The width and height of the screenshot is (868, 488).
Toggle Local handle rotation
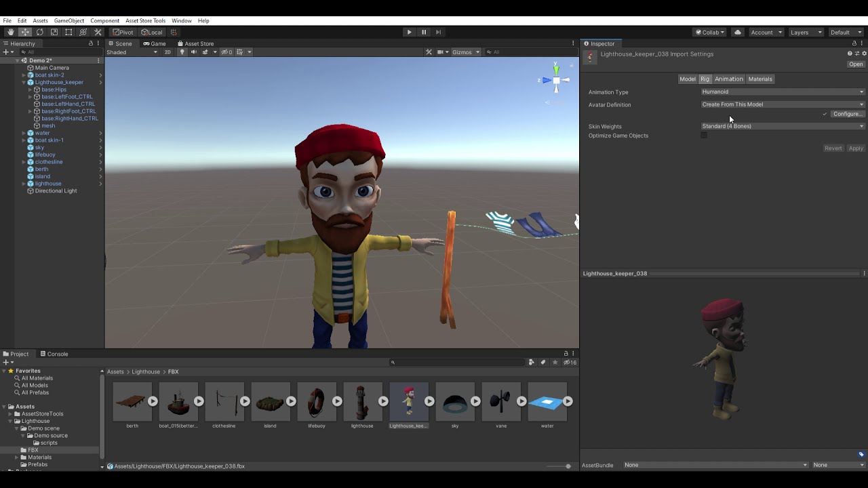(152, 32)
